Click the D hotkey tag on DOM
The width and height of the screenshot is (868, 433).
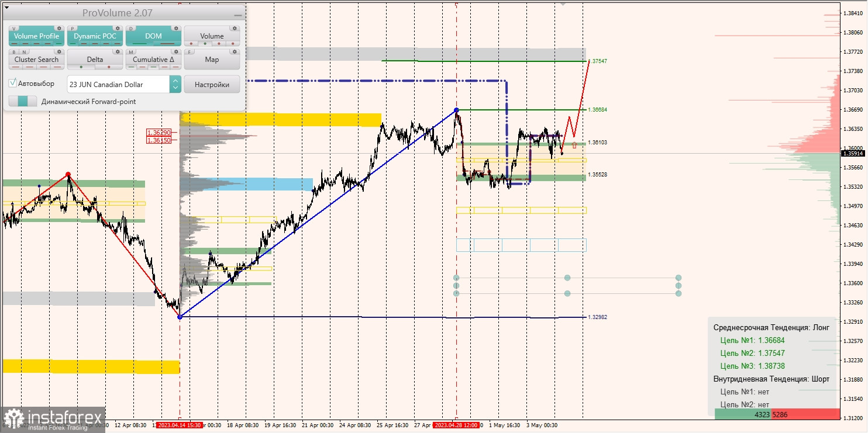click(131, 28)
